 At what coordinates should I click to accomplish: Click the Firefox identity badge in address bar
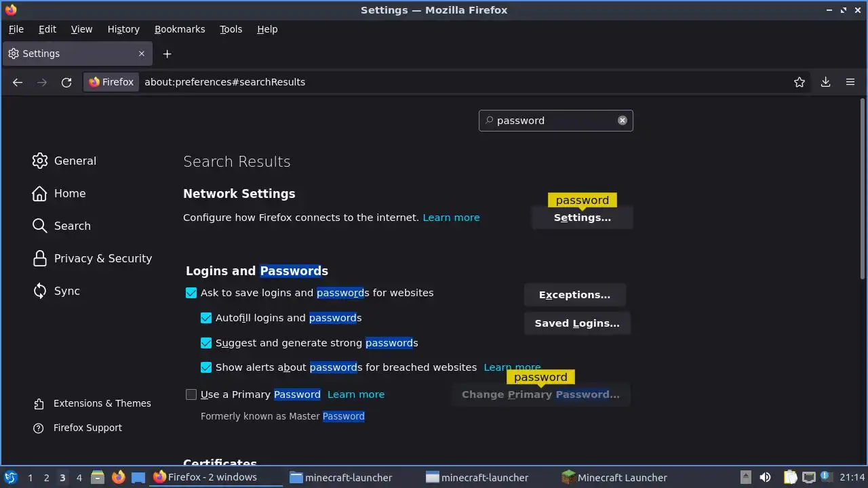point(112,82)
